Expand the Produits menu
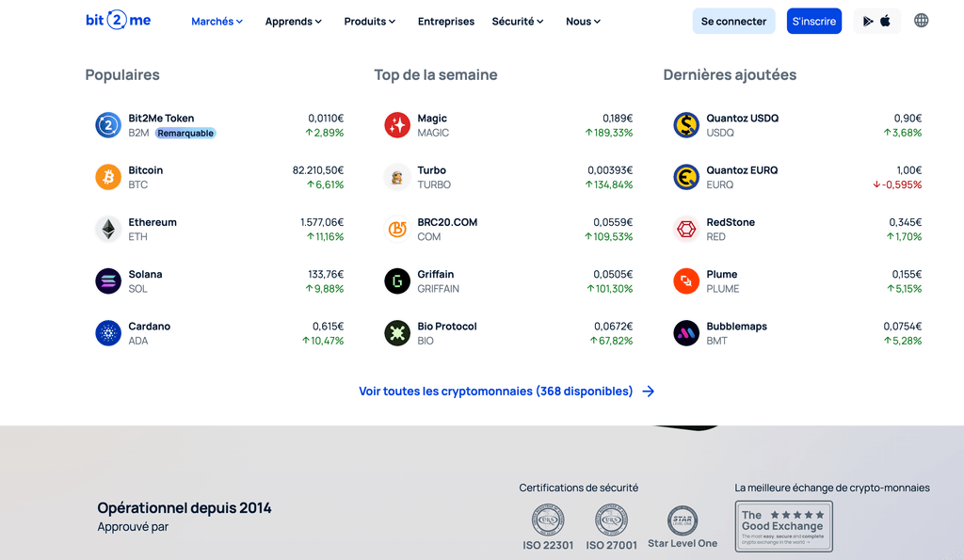Screen dimensions: 964x560 point(369,21)
